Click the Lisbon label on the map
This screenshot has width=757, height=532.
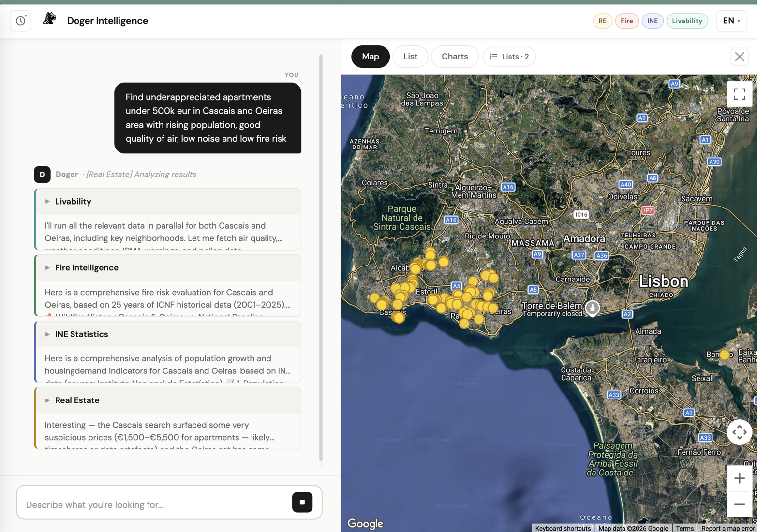tap(663, 281)
